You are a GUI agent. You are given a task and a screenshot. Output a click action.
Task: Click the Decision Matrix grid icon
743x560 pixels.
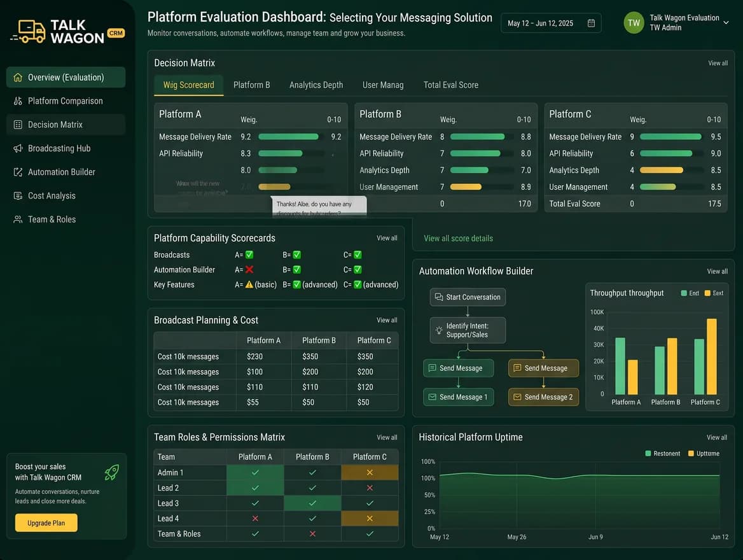click(x=18, y=125)
